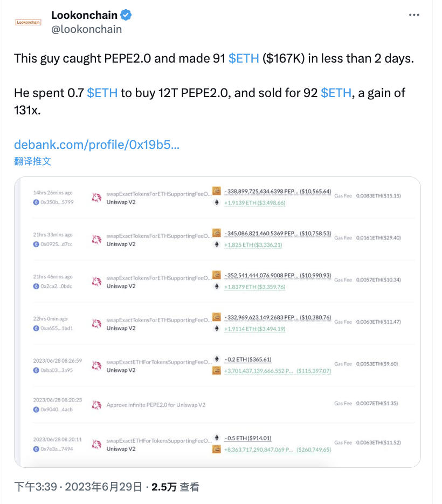
Task: Open the @lookonchain handle link
Action: (86, 29)
